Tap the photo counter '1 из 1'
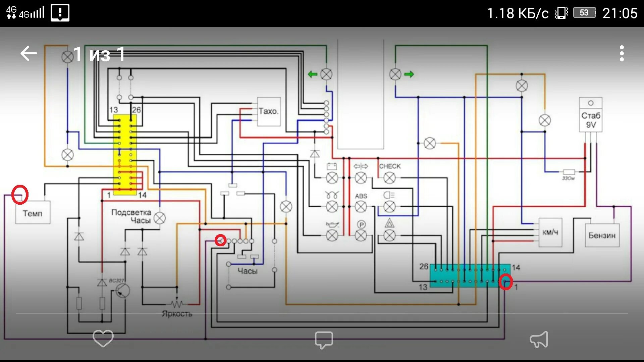The width and height of the screenshot is (644, 362). 99,54
